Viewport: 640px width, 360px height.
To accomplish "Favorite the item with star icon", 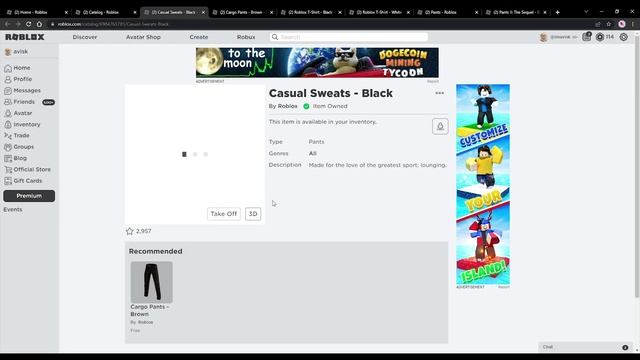I will (x=130, y=231).
